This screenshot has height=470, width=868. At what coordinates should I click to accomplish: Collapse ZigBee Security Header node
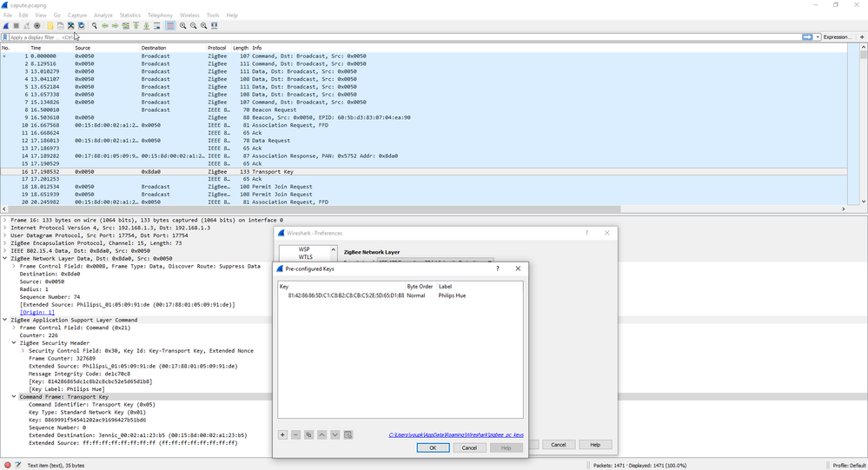click(x=14, y=343)
